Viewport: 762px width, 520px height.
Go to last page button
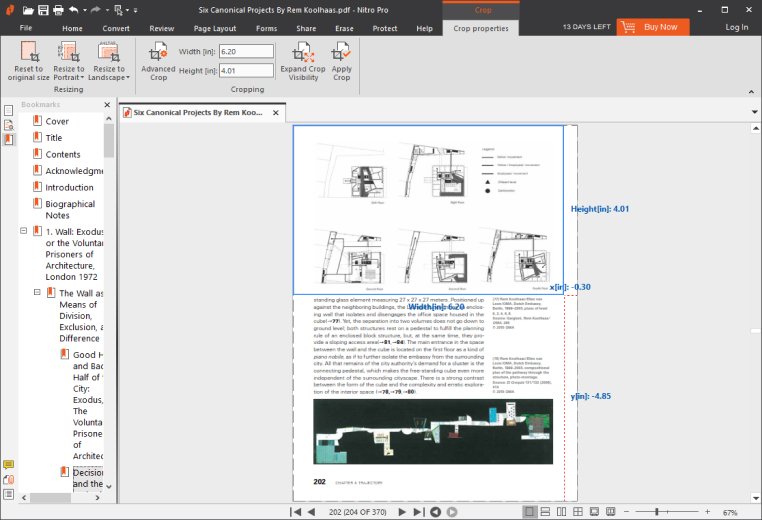click(418, 512)
